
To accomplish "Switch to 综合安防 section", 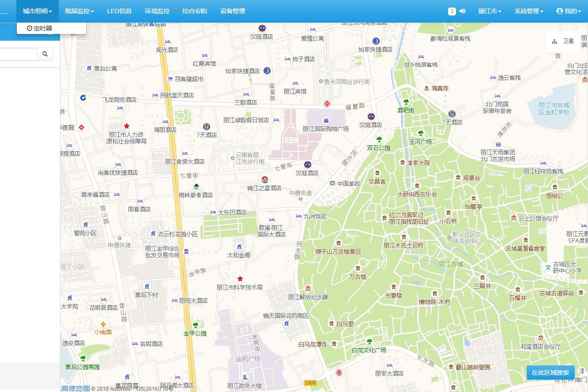I will point(195,11).
